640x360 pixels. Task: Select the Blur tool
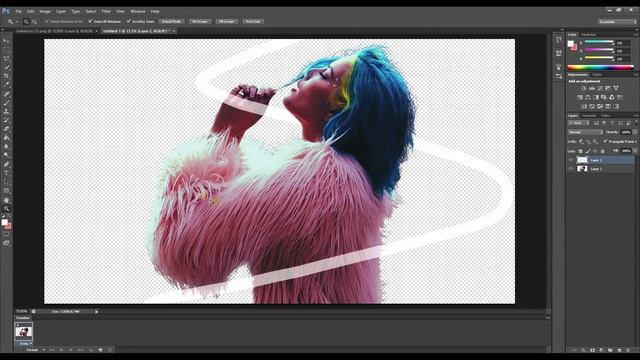point(6,146)
